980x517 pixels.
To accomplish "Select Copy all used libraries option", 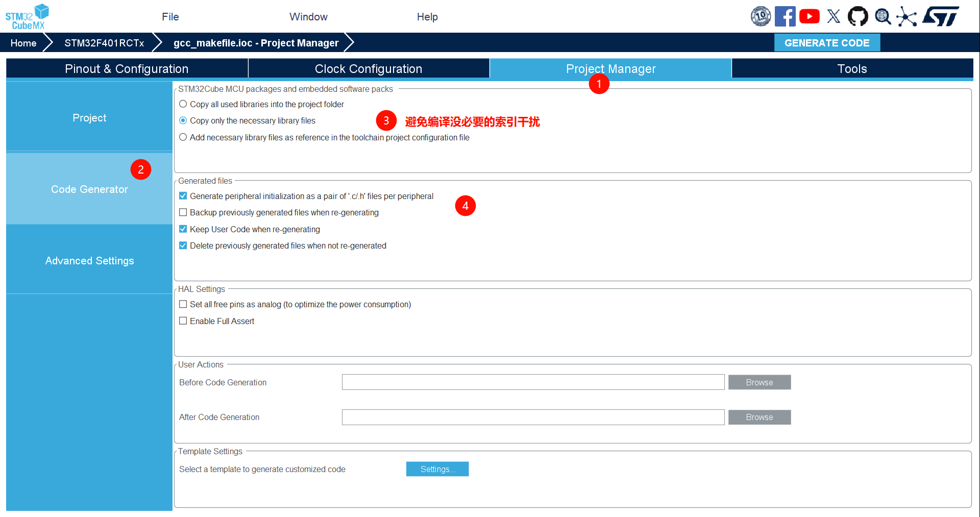I will point(183,104).
